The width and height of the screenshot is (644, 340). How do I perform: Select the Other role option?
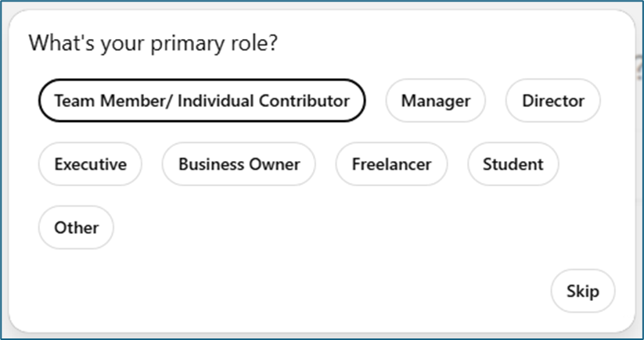point(77,228)
